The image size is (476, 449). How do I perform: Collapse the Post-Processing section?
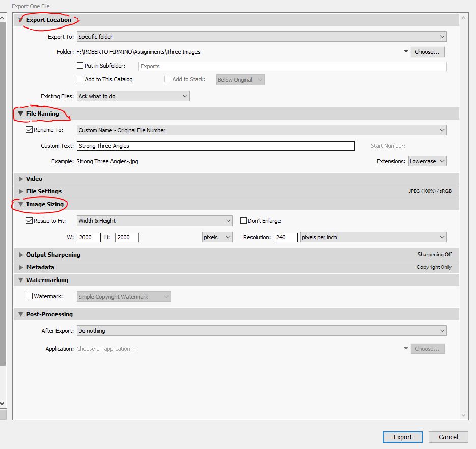[21, 314]
